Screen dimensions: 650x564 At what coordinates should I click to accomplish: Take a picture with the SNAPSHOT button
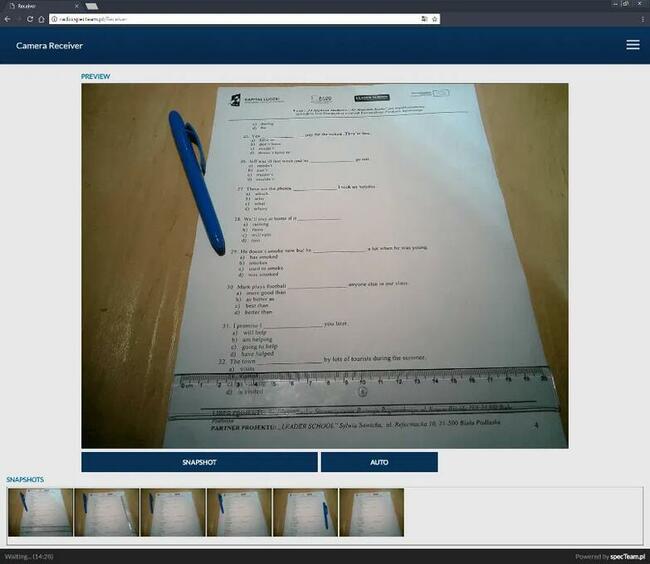point(199,462)
